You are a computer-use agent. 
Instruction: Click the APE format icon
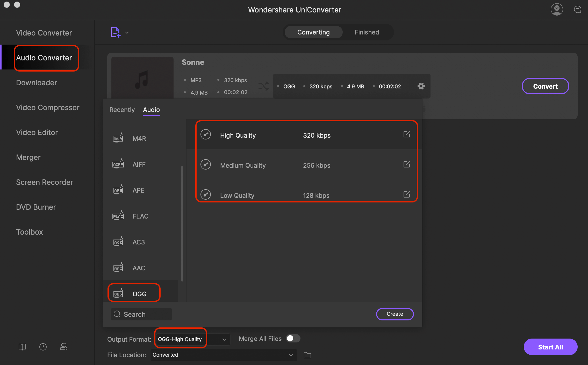118,190
